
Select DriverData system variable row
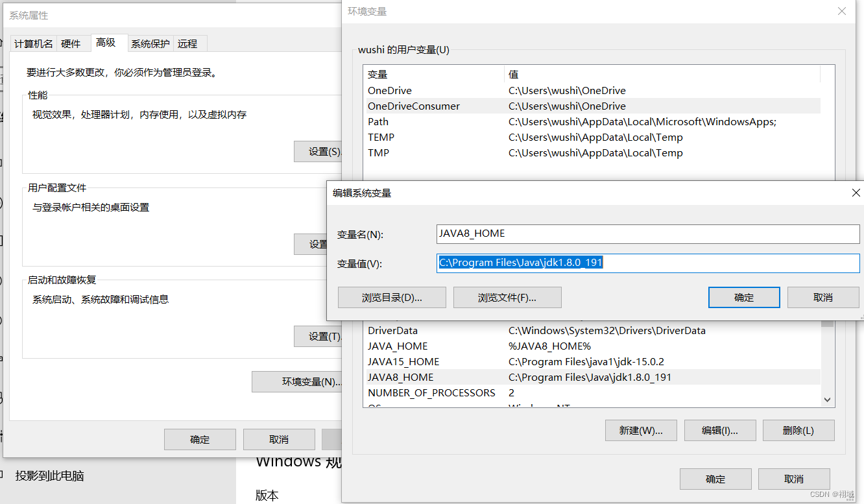(x=592, y=331)
